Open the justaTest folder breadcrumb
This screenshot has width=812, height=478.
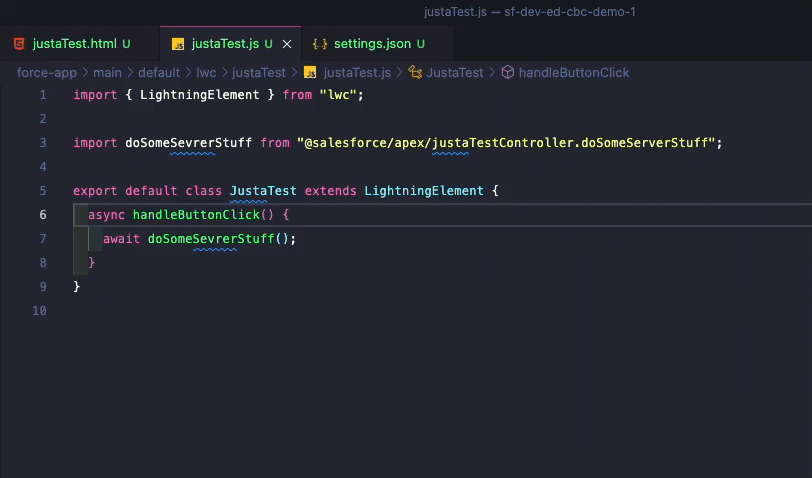coord(258,73)
